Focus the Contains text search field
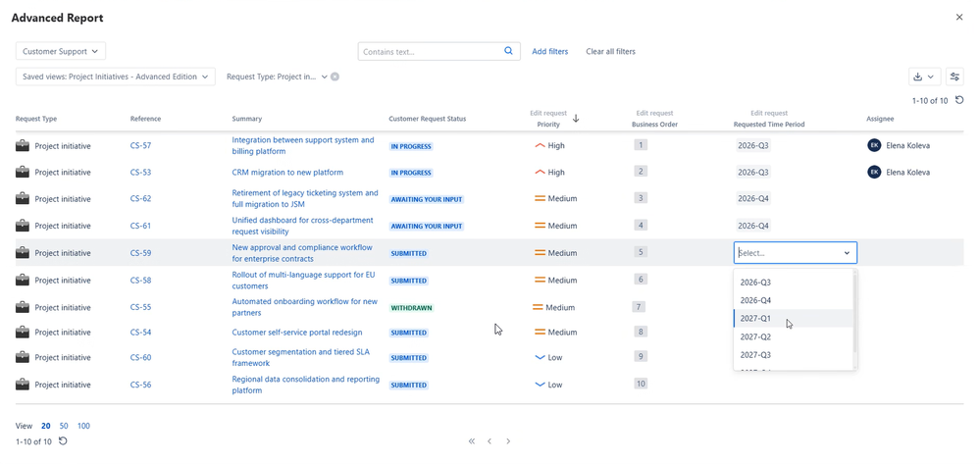Image resolution: width=980 pixels, height=464 pixels. pos(432,51)
